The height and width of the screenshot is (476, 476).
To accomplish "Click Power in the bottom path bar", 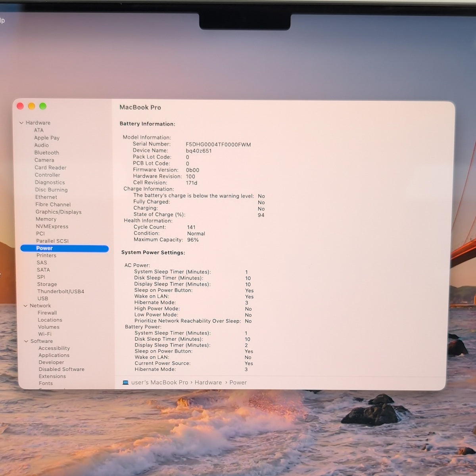I will click(x=238, y=383).
